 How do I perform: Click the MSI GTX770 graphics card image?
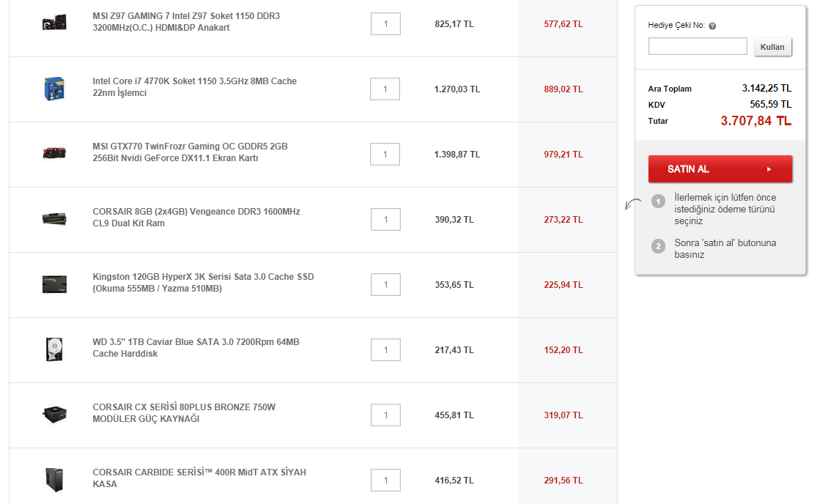click(54, 153)
